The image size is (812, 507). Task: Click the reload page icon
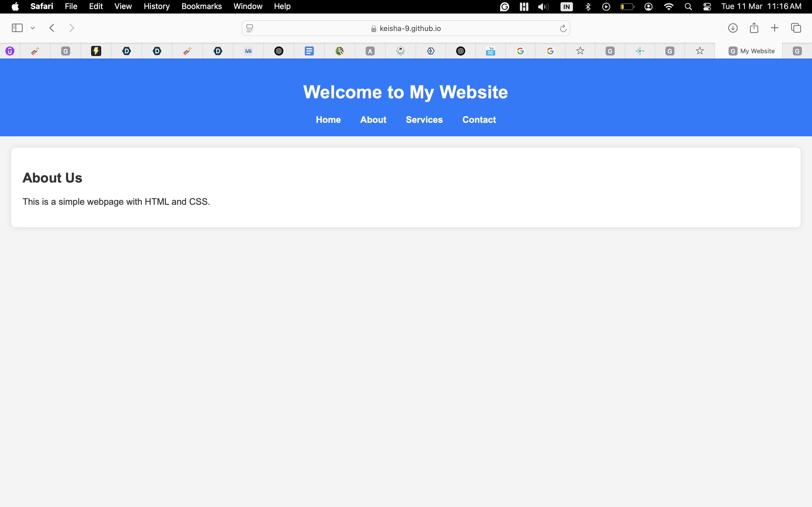click(563, 28)
